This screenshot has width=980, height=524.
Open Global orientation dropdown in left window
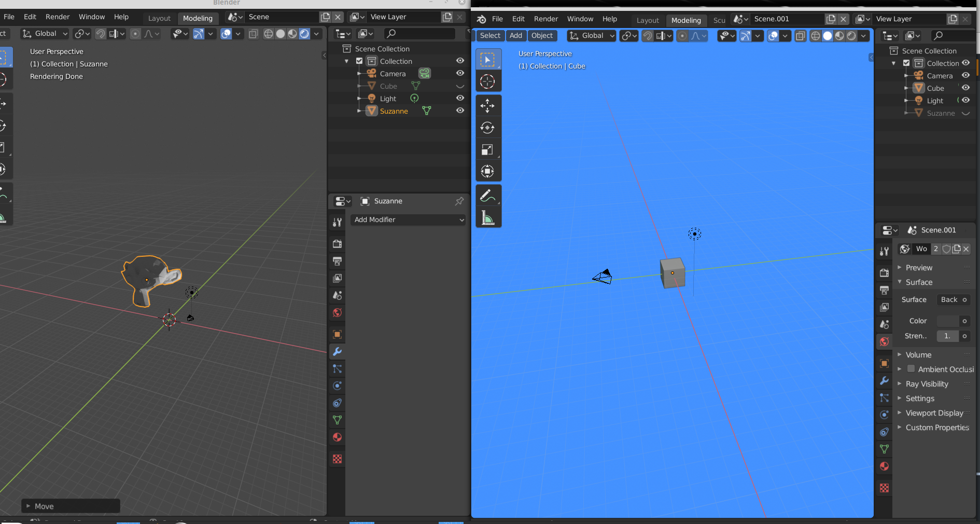pos(45,34)
